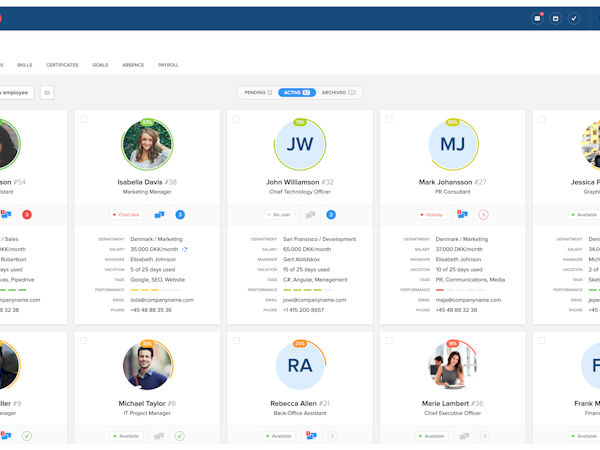Image resolution: width=600 pixels, height=450 pixels.
Task: Open Marie Lambert's profile photo
Action: pyautogui.click(x=453, y=366)
